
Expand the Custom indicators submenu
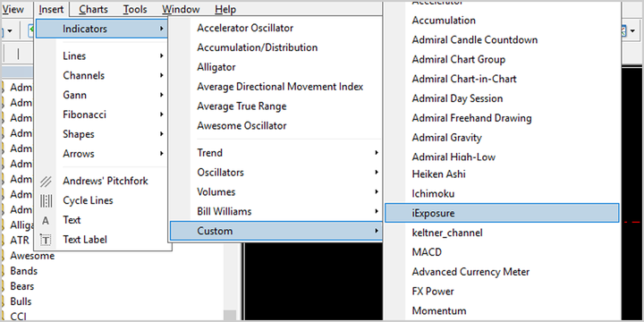pyautogui.click(x=276, y=231)
